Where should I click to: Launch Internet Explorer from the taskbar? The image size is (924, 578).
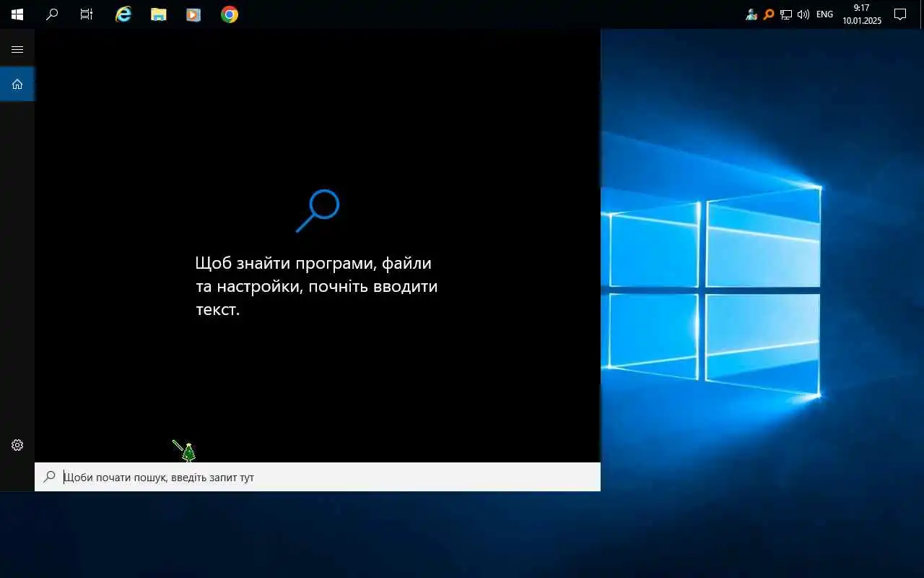click(123, 14)
